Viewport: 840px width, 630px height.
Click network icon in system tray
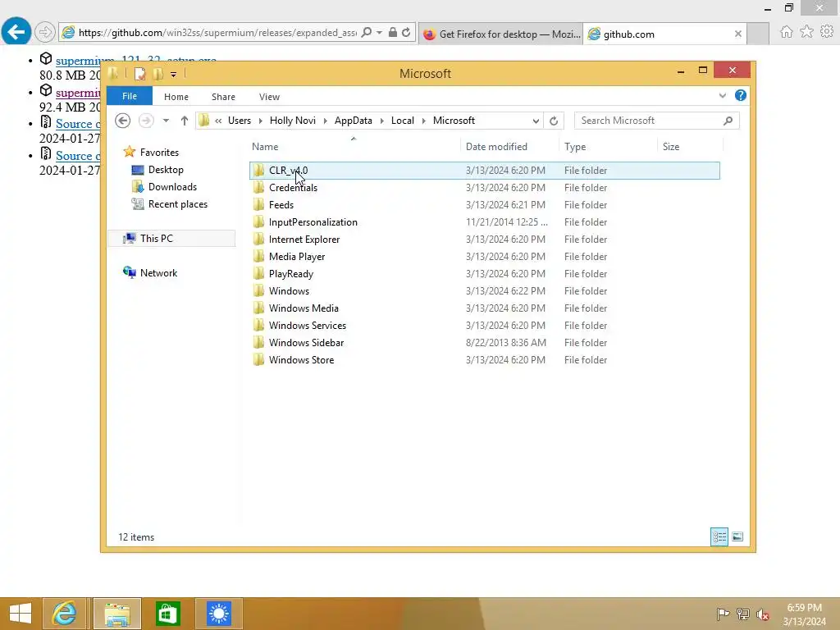(x=742, y=614)
